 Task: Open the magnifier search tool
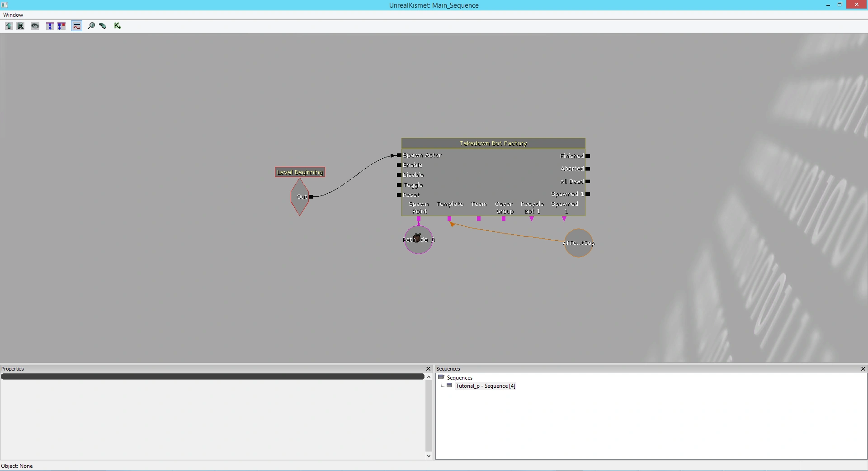91,26
